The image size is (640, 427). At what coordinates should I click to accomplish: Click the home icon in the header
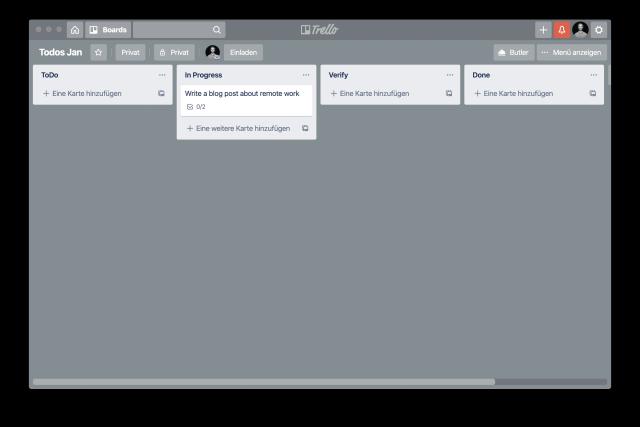click(x=75, y=30)
